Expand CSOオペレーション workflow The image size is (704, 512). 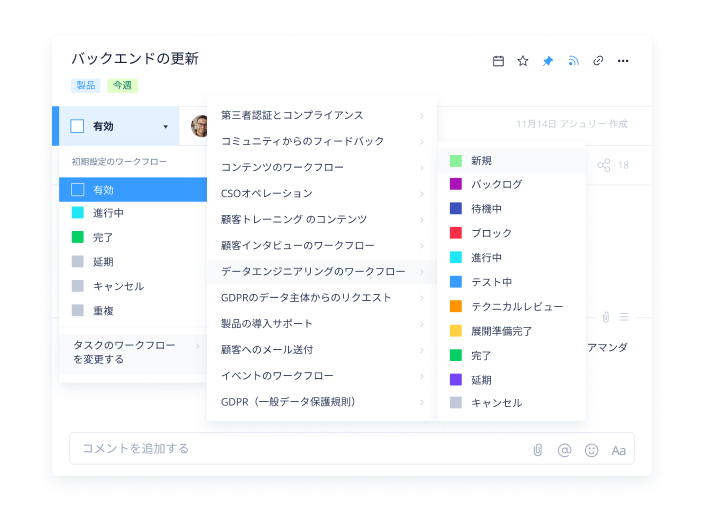pyautogui.click(x=322, y=194)
